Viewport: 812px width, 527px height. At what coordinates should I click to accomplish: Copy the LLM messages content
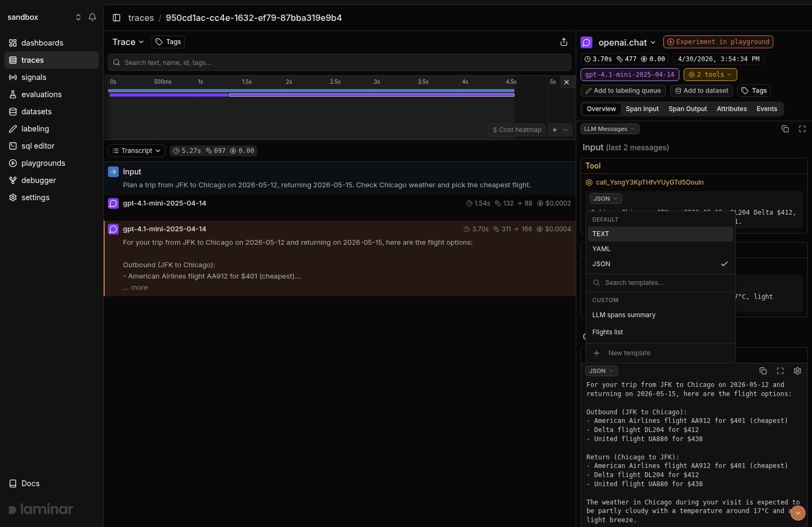click(785, 129)
